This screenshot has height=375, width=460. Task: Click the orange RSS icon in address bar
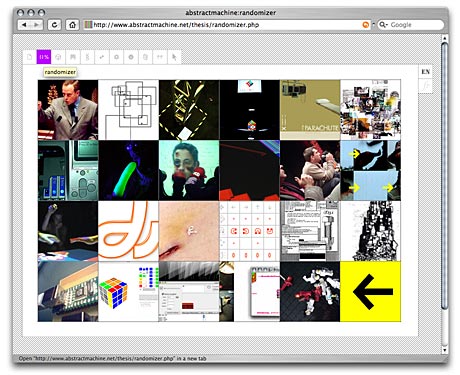(366, 25)
